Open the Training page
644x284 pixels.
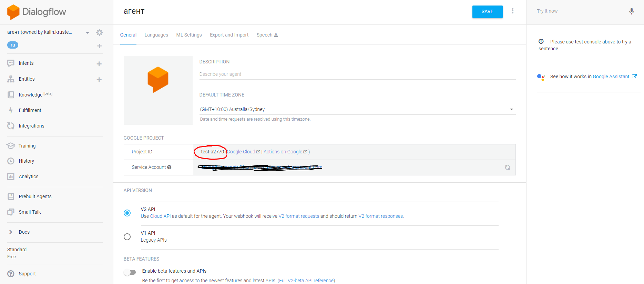27,146
